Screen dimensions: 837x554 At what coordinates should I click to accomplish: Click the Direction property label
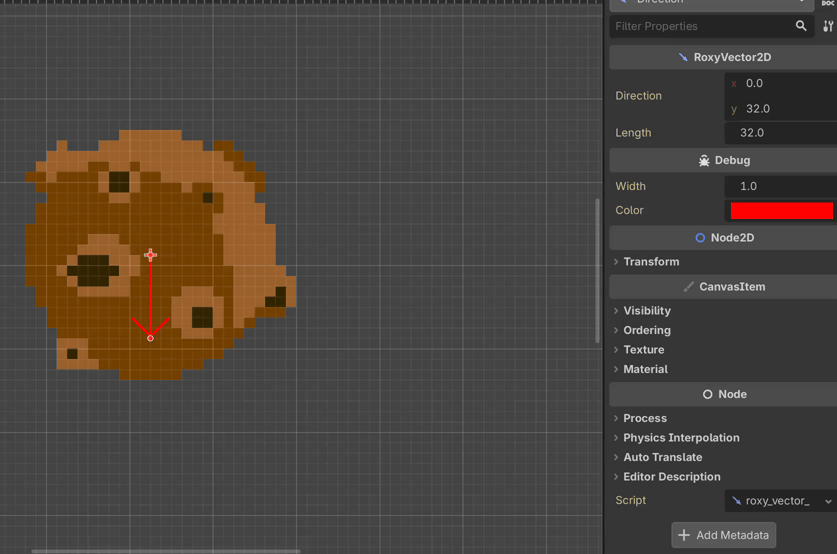coord(638,96)
